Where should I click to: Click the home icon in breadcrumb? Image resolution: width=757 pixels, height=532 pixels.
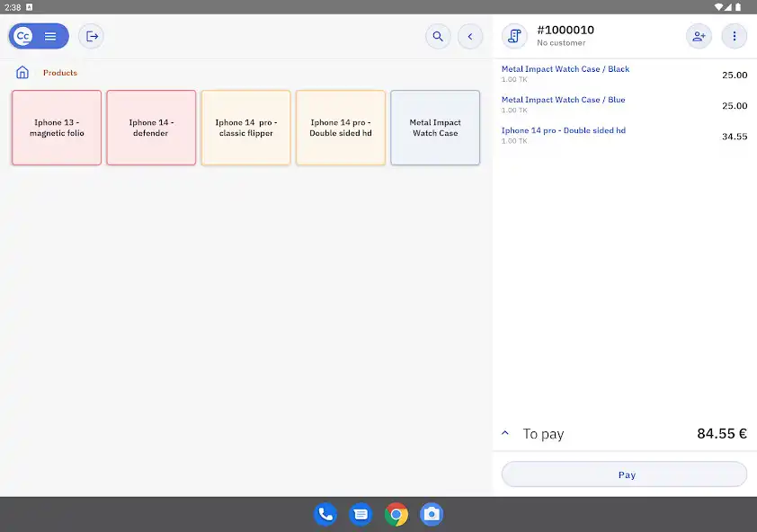(x=22, y=73)
